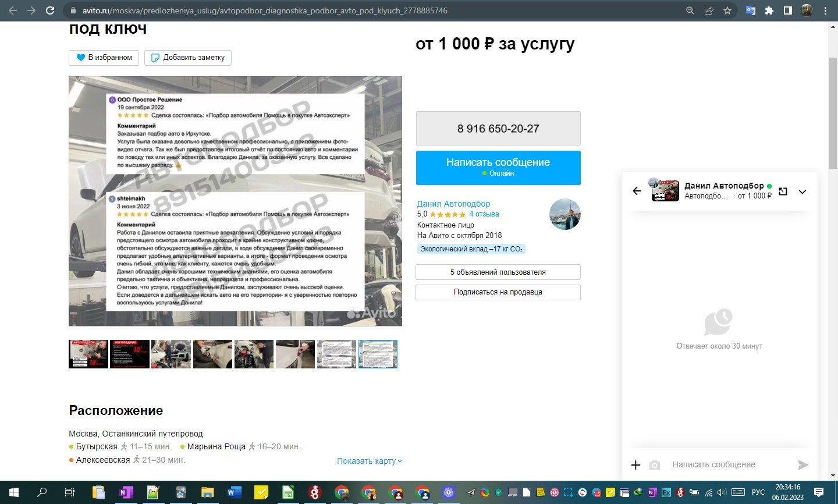Toggle the browser side panel
Viewport: 838px width, 504px height.
[x=788, y=10]
